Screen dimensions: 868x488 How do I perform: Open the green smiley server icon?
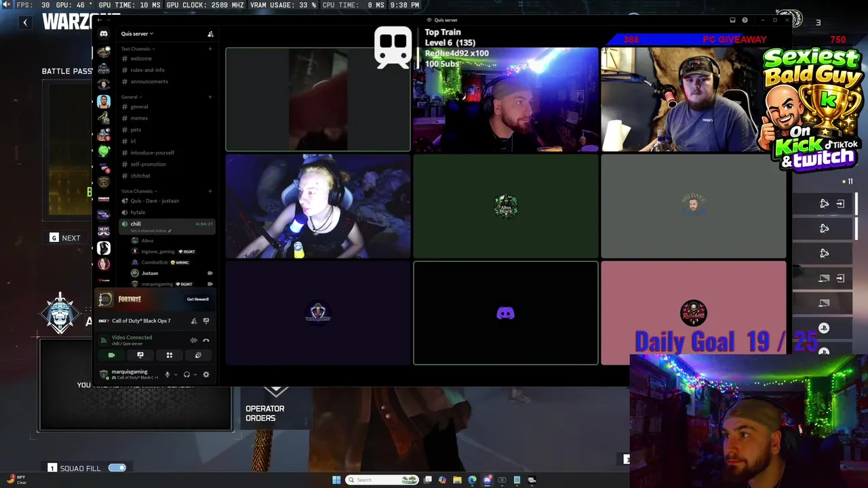coord(104,150)
